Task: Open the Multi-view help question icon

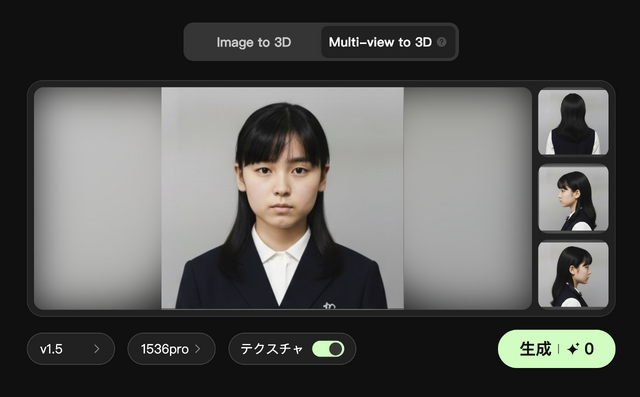Action: pyautogui.click(x=442, y=42)
